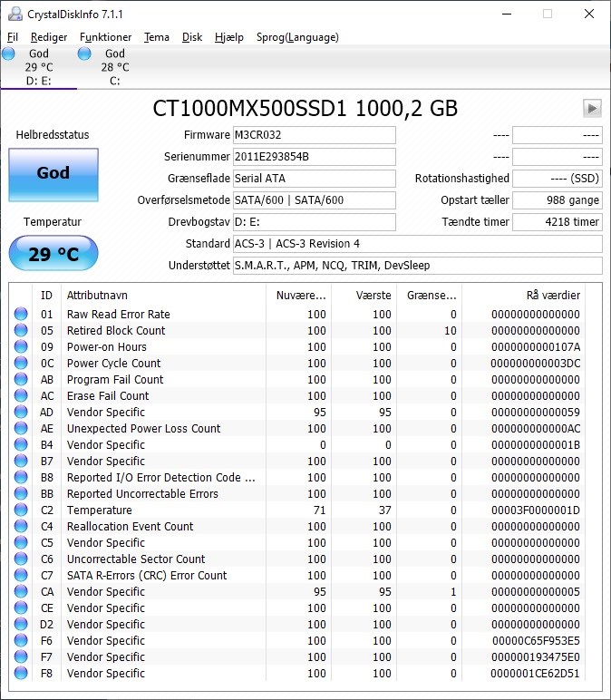Select Reallocation Event Count text
This screenshot has height=700, width=611.
[130, 526]
